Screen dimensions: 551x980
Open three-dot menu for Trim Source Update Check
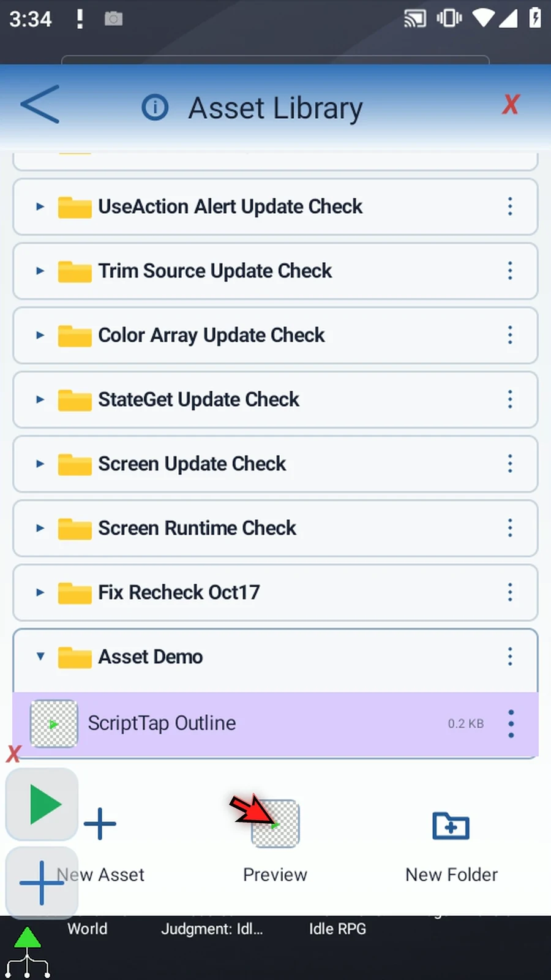pyautogui.click(x=510, y=271)
